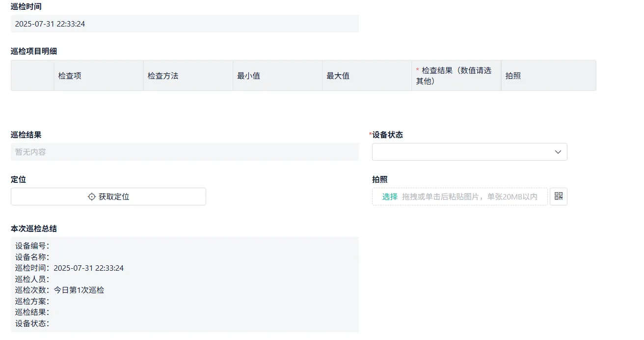This screenshot has width=644, height=340.
Task: Click the 检查项 column header
Action: pos(70,75)
